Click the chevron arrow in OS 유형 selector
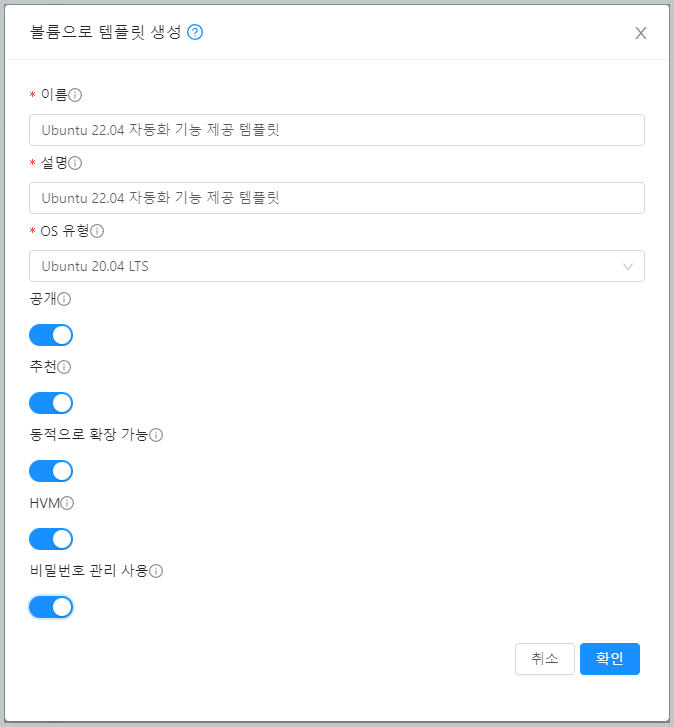 [x=628, y=266]
